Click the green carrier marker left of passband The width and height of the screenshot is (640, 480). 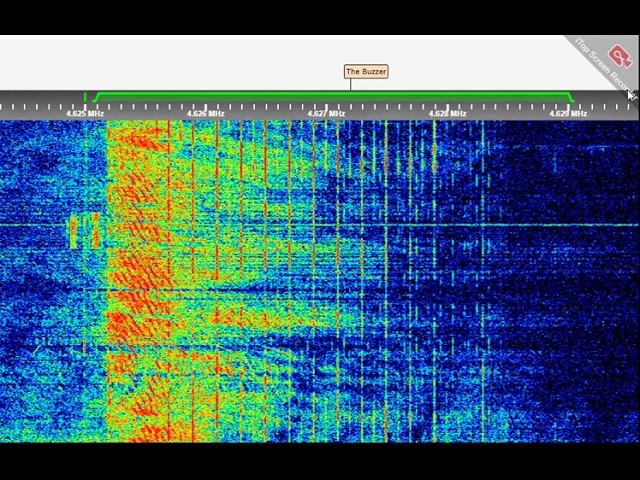[85, 97]
